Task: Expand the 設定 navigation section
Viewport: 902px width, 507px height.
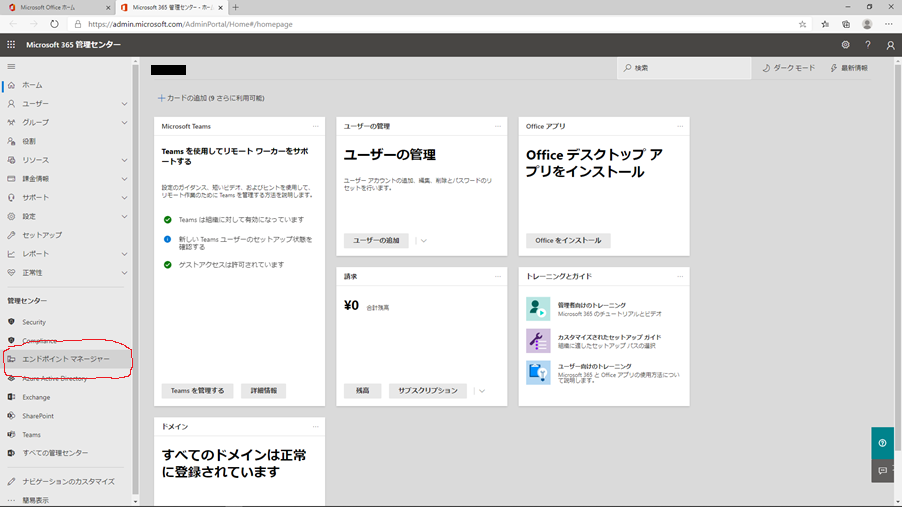Action: tap(124, 216)
